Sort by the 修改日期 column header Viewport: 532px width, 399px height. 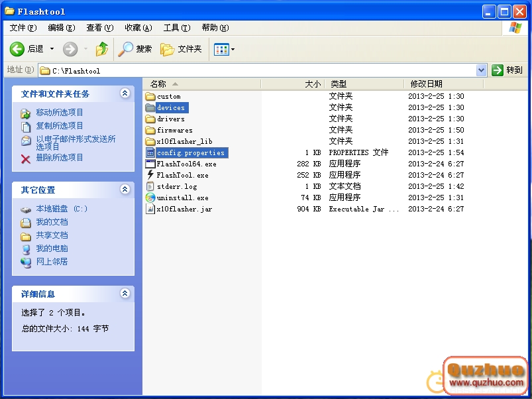point(443,84)
